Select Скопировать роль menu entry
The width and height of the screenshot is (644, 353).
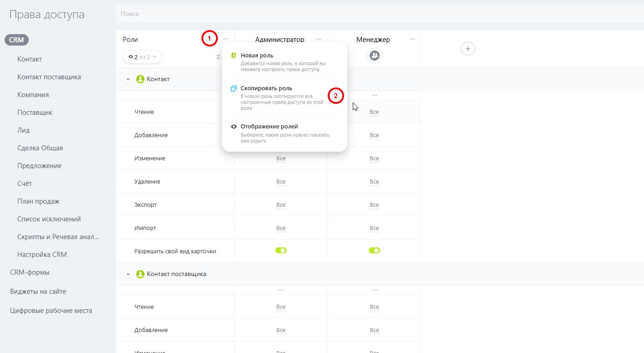tap(266, 88)
